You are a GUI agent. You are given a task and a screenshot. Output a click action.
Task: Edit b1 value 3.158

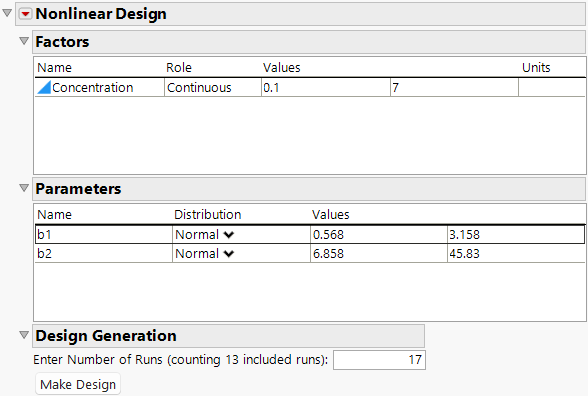(x=516, y=235)
